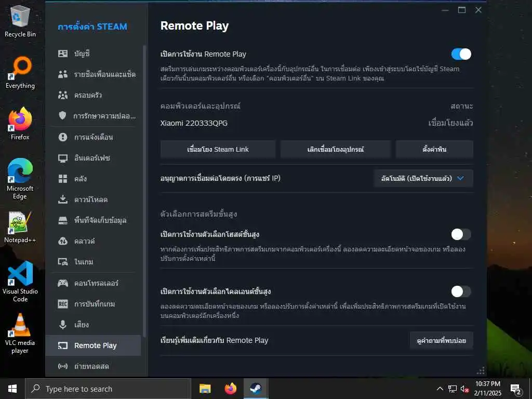The width and height of the screenshot is (532, 399).
Task: Click the Downloads arrow icon in sidebar
Action: click(x=63, y=199)
